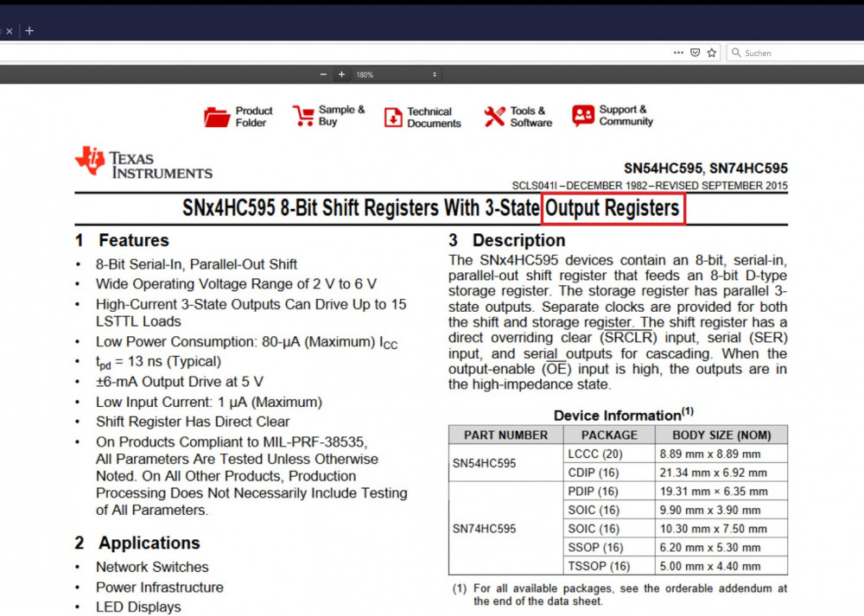Open the Support & Community link
Screen dimensions: 864x616
(626, 115)
